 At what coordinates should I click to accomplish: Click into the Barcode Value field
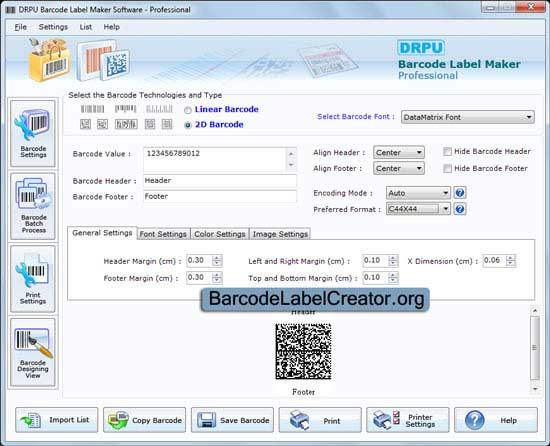pyautogui.click(x=215, y=160)
